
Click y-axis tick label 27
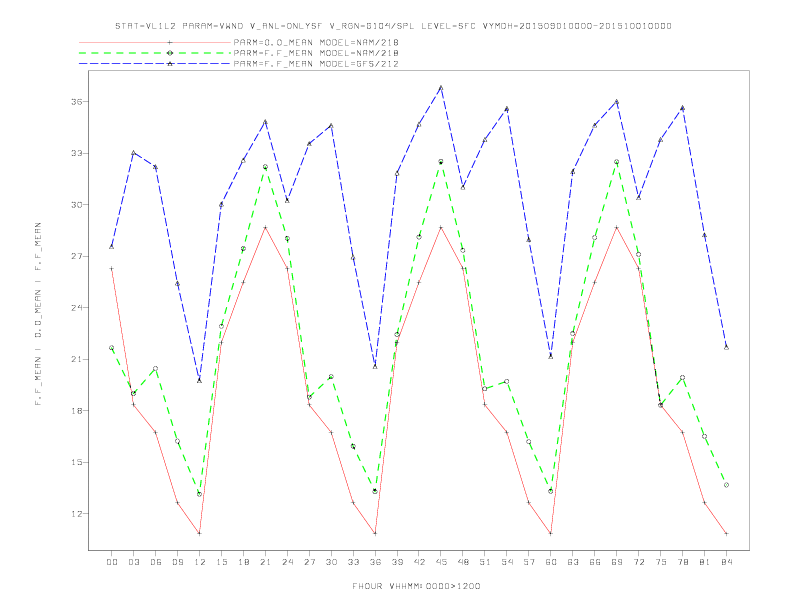pos(77,256)
